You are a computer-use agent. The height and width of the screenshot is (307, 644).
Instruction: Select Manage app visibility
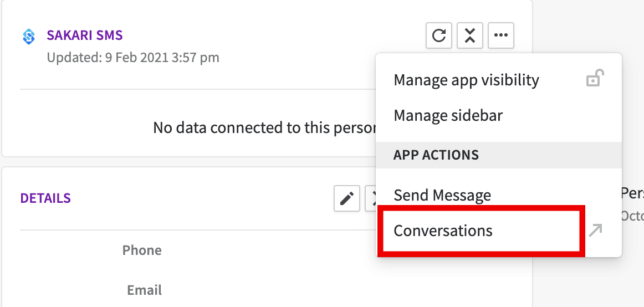(x=466, y=80)
